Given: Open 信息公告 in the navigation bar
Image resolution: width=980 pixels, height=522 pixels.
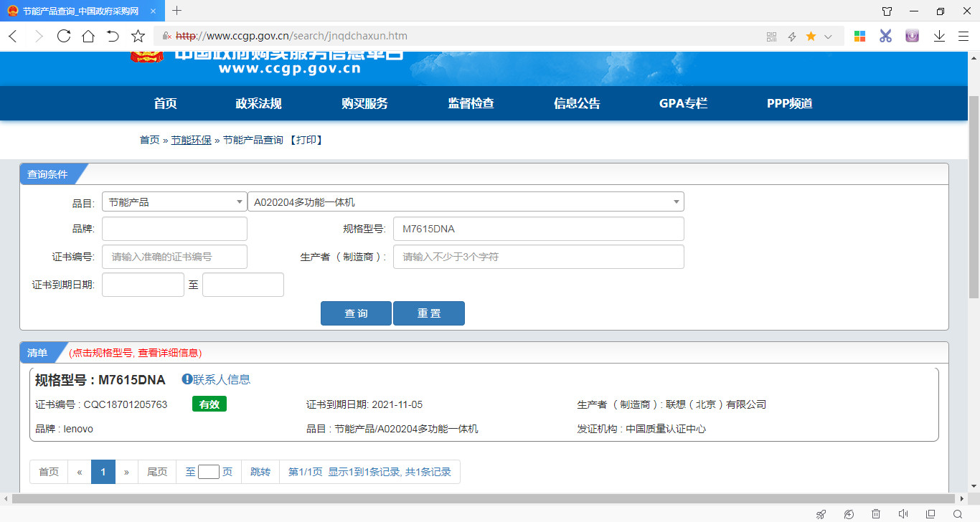Looking at the screenshot, I should coord(577,103).
